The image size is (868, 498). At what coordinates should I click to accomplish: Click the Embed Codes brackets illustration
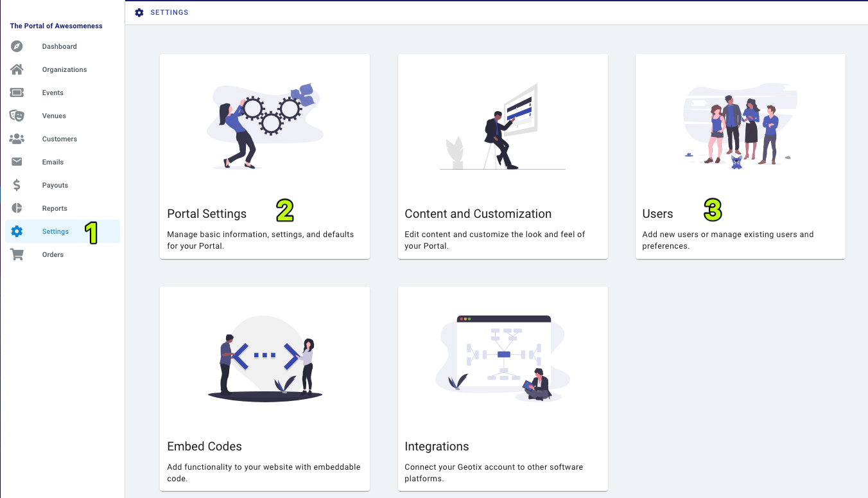point(265,359)
